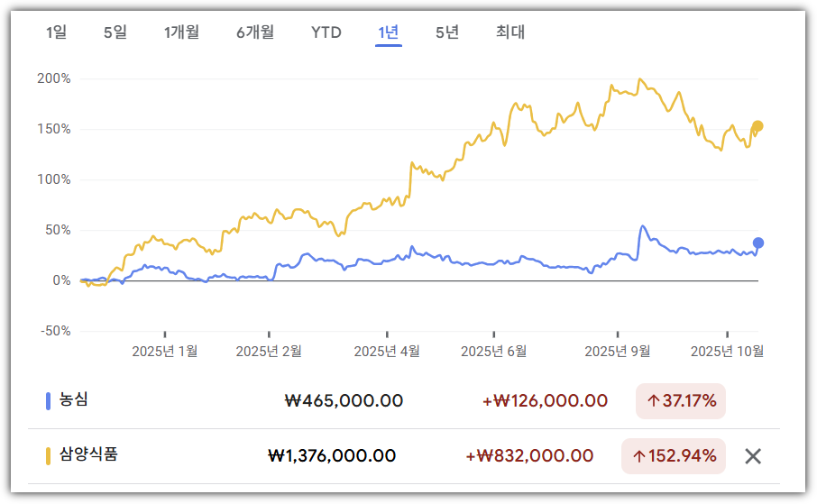817x504 pixels.
Task: Click the 37.17% gain badge
Action: 681,401
